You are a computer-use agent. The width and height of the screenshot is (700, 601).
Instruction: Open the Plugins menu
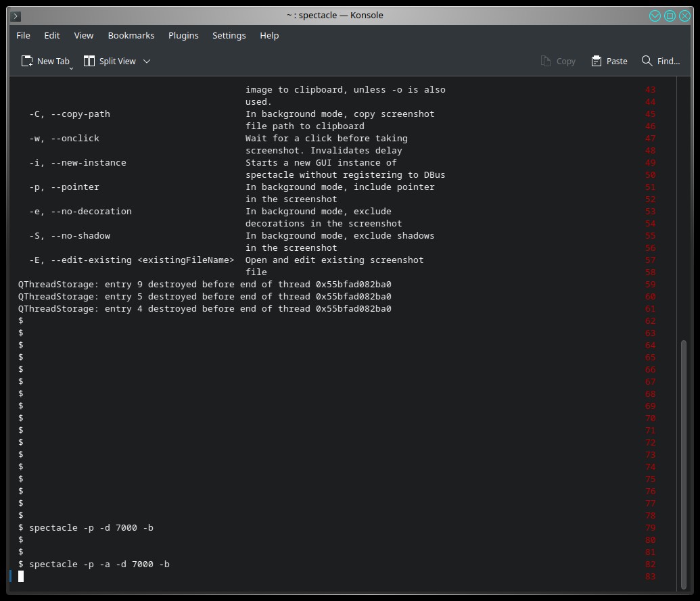(183, 36)
